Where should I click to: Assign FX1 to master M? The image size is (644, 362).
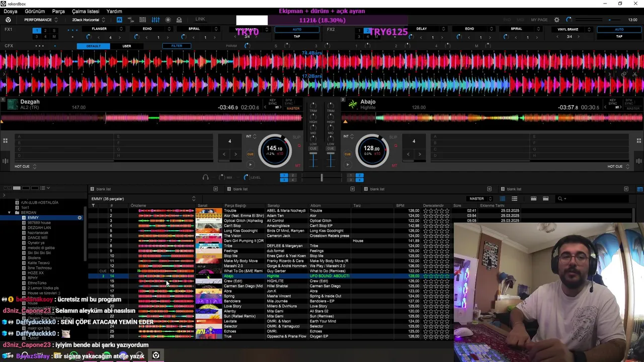54,37
